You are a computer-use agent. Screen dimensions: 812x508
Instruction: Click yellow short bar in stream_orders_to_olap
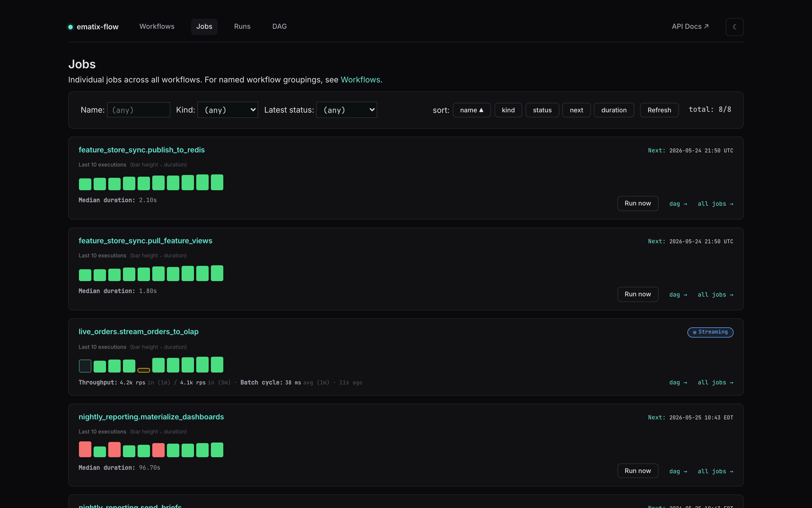144,370
